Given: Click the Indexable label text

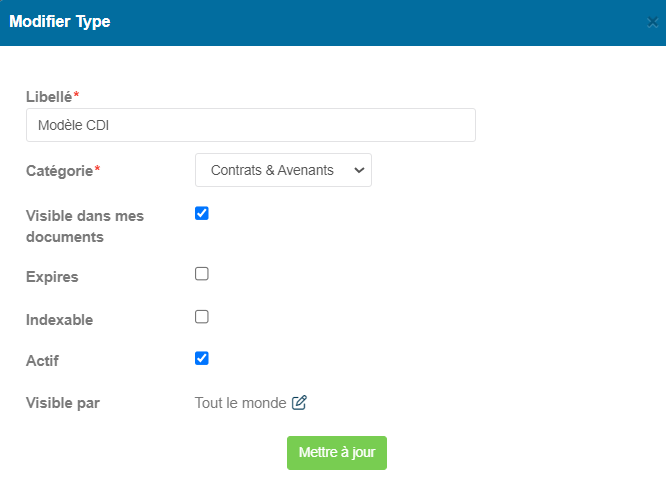Looking at the screenshot, I should tap(59, 320).
